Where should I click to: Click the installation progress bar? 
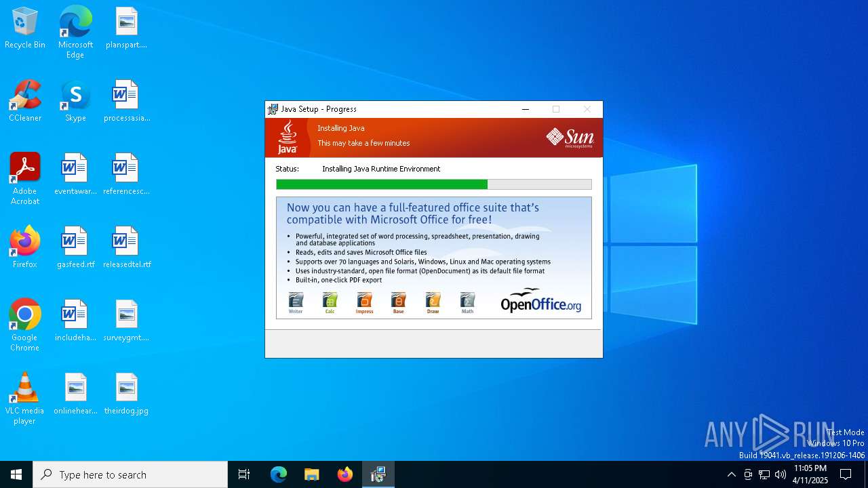pyautogui.click(x=434, y=184)
